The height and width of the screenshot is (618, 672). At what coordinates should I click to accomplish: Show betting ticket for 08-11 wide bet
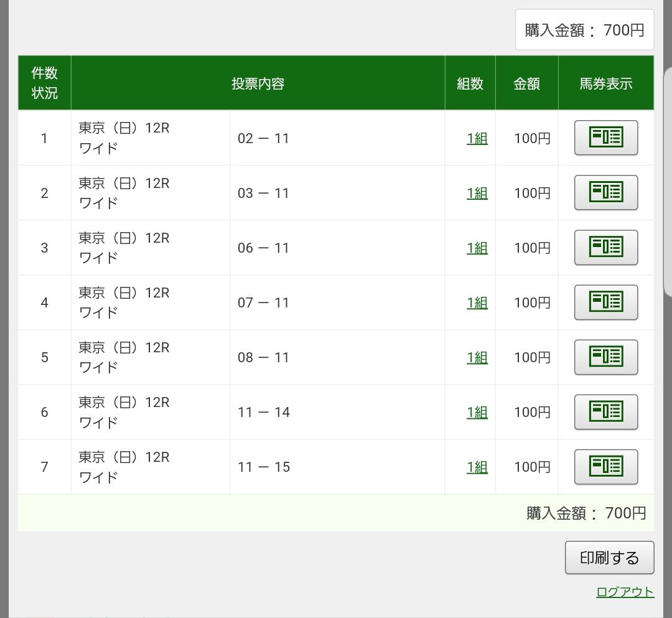tap(605, 357)
